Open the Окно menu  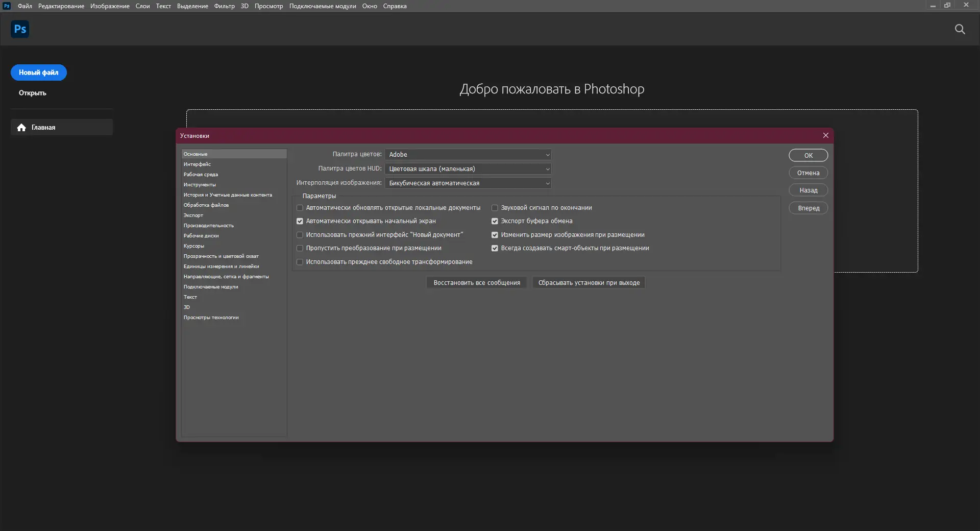pyautogui.click(x=370, y=6)
